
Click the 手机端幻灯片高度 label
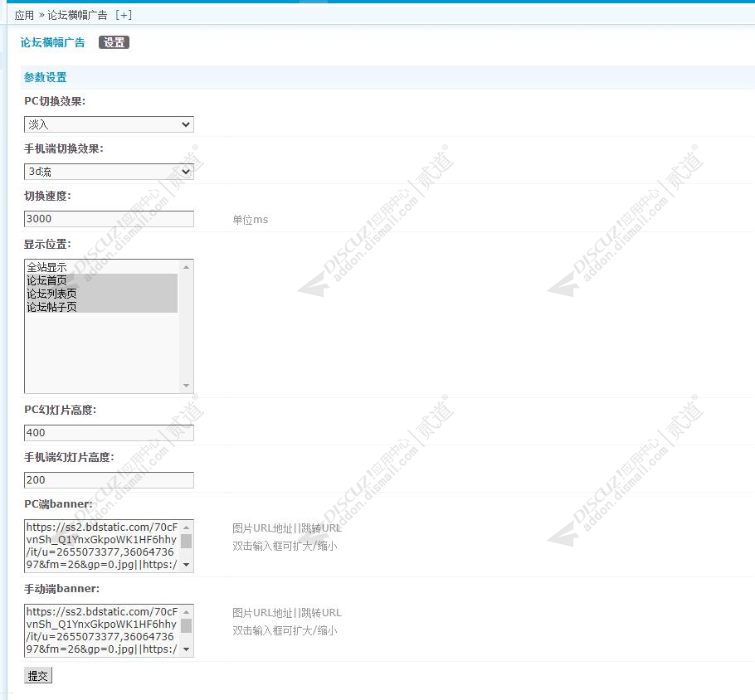click(70, 457)
